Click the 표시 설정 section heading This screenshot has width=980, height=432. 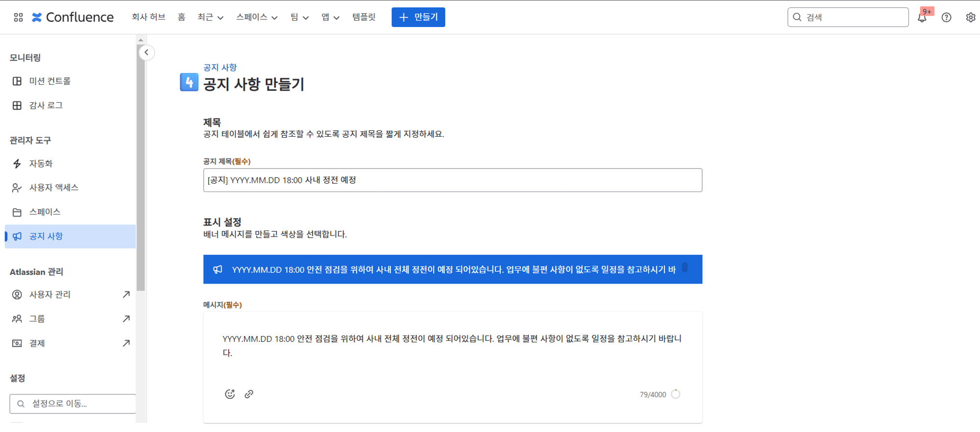click(222, 222)
